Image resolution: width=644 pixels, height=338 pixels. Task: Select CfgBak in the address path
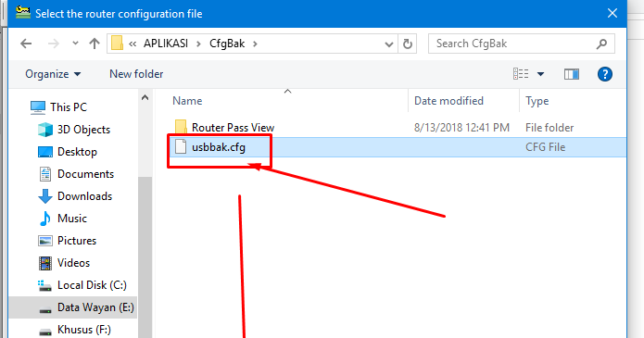tap(227, 44)
